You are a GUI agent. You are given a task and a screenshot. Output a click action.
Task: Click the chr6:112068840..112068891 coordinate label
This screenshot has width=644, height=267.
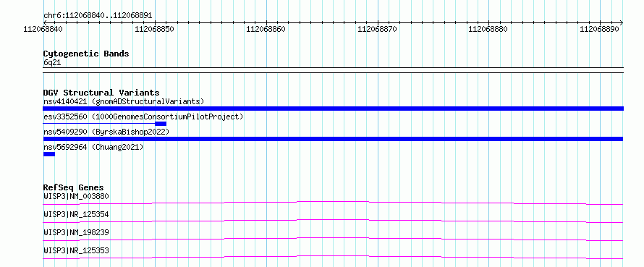point(98,16)
